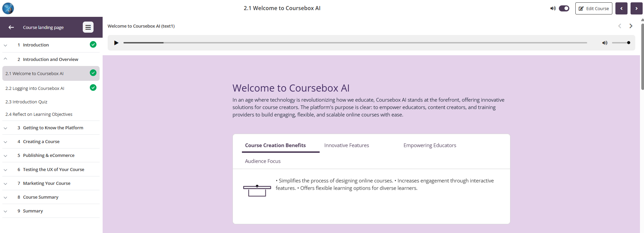Click the globe profile avatar icon
Screen dimensions: 644x233
pos(8,8)
